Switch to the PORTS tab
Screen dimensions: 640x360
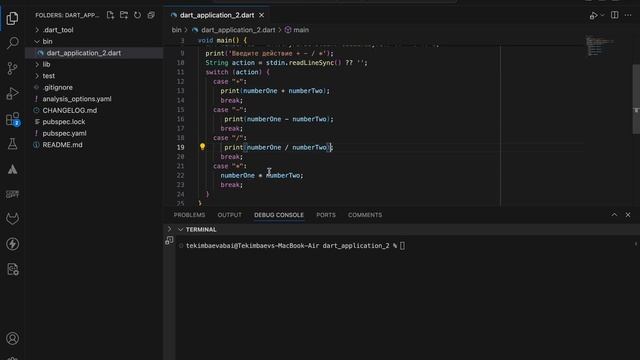click(326, 215)
